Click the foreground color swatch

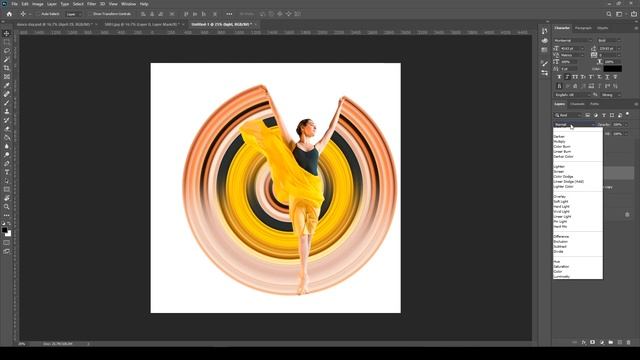(4, 230)
